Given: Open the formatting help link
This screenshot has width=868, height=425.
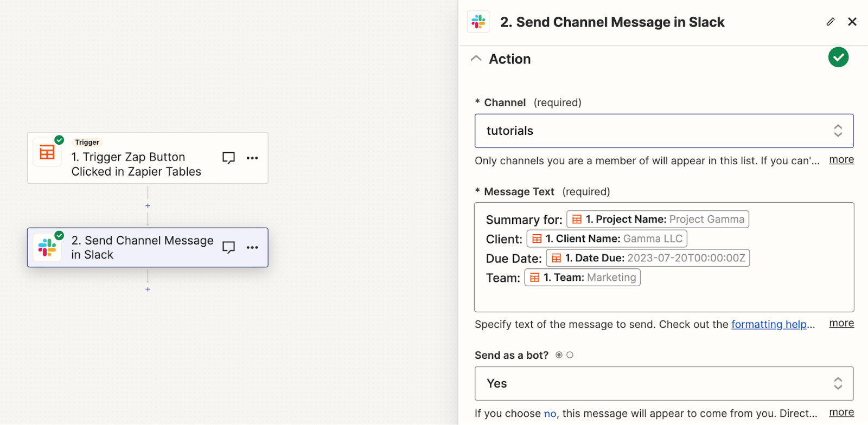Looking at the screenshot, I should pos(769,324).
